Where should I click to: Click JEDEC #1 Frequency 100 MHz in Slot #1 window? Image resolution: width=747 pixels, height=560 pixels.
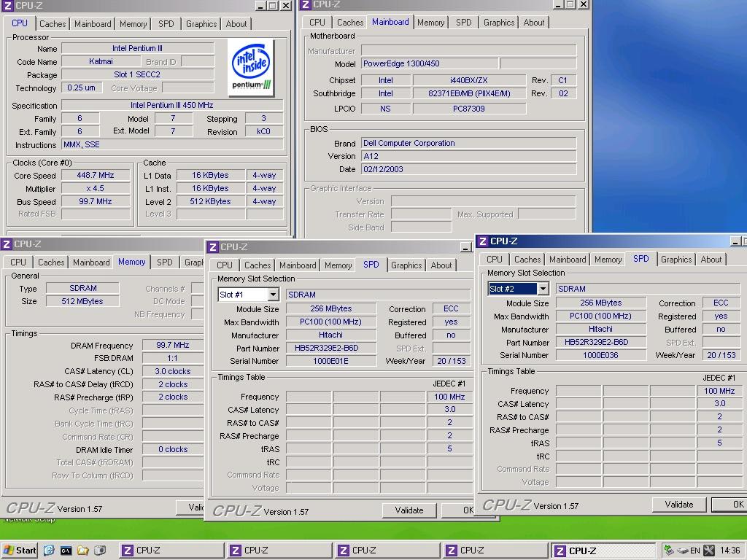tap(449, 397)
